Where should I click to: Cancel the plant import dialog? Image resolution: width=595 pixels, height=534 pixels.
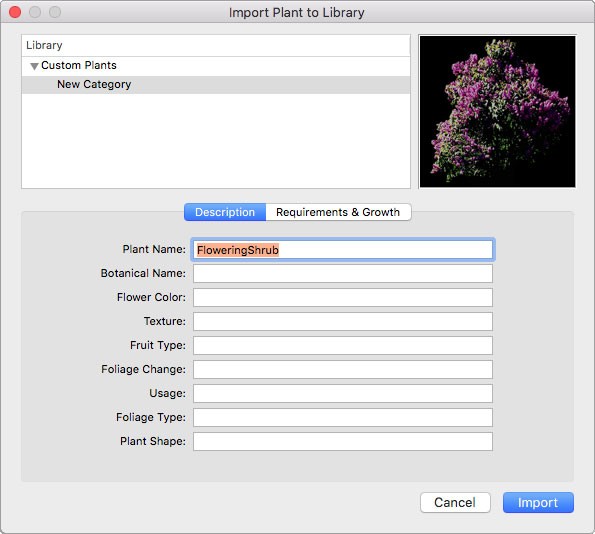(455, 502)
